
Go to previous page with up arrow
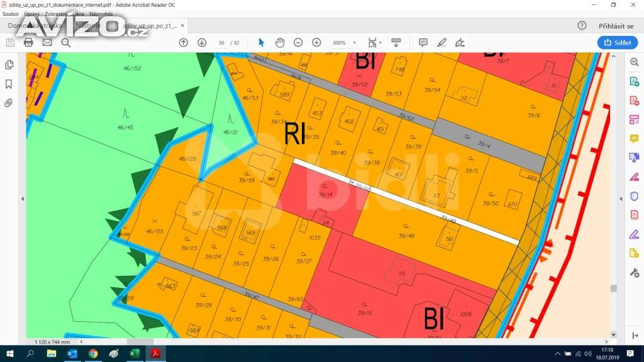click(x=183, y=42)
